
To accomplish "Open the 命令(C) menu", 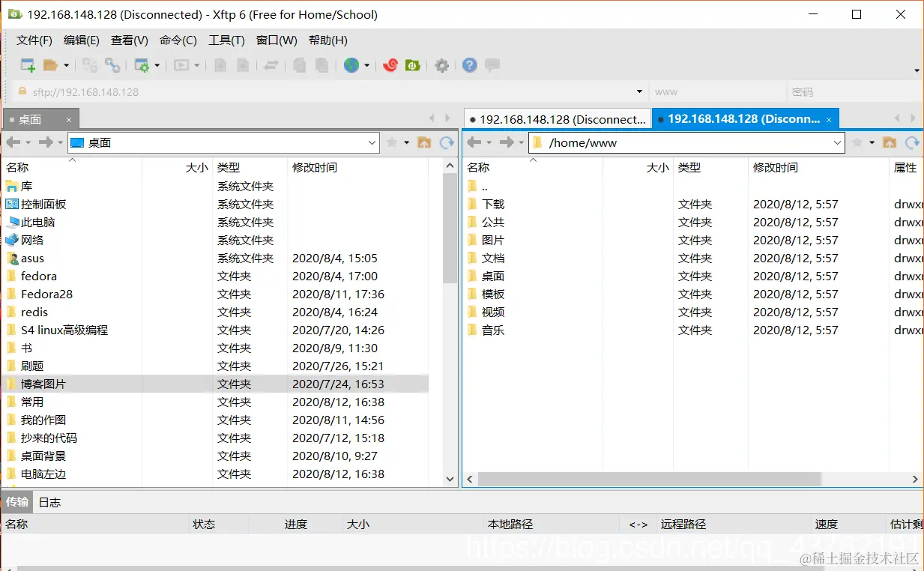I will coord(178,40).
